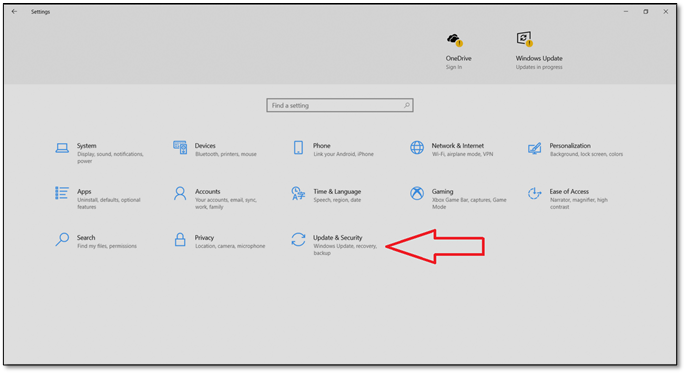Click the Windows Update status icon
This screenshot has width=686, height=374.
[524, 39]
